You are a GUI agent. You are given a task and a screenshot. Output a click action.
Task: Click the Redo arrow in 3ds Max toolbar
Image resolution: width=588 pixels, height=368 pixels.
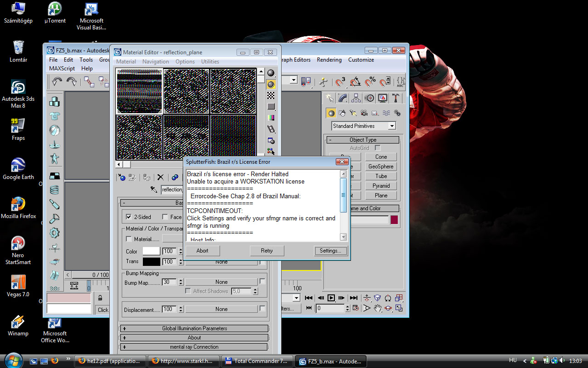(72, 82)
